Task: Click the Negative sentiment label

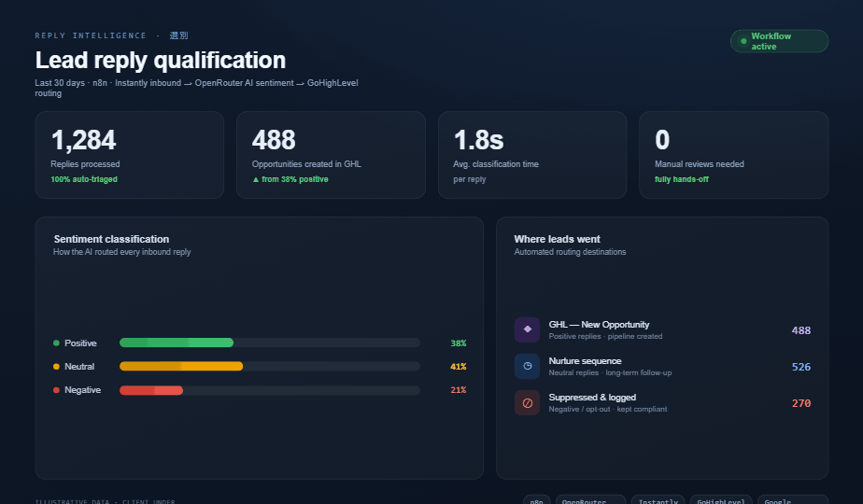Action: pos(82,389)
